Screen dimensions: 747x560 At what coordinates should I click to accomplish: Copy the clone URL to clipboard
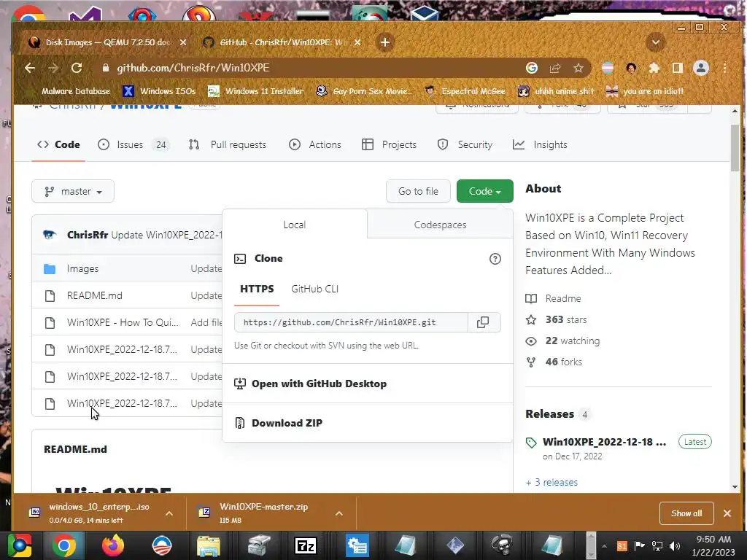point(483,322)
